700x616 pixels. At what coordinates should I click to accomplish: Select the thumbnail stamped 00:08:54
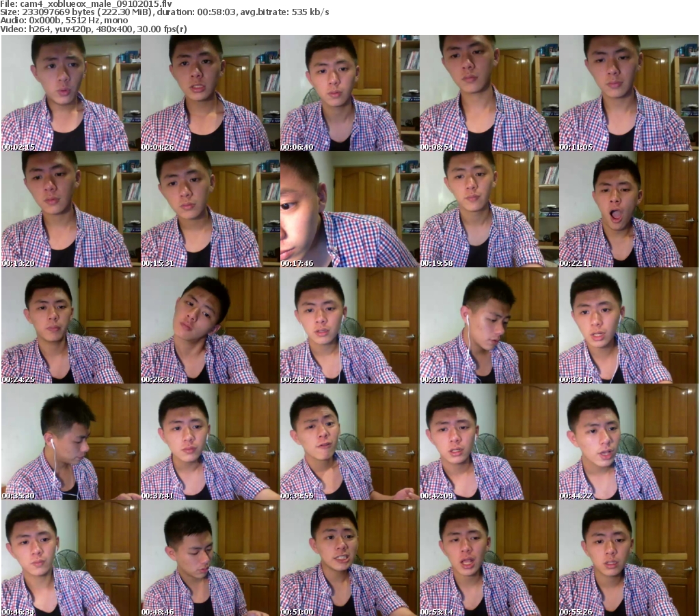(489, 93)
